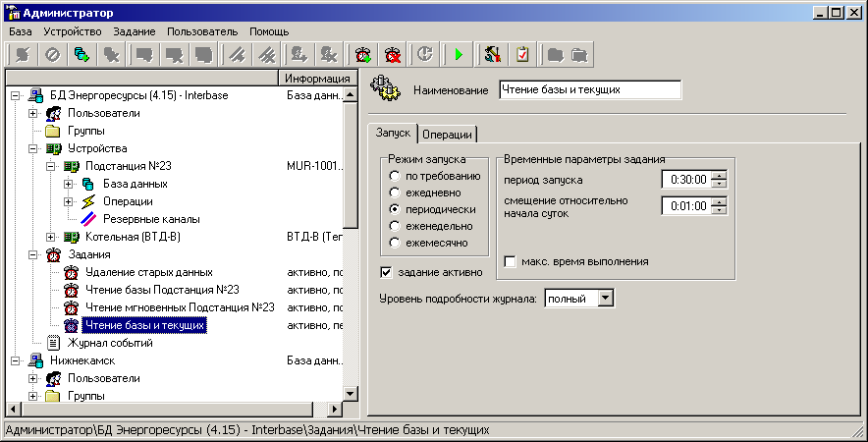The height and width of the screenshot is (442, 868).
Task: Click the add task alarm clock icon with green plus
Action: [x=363, y=55]
